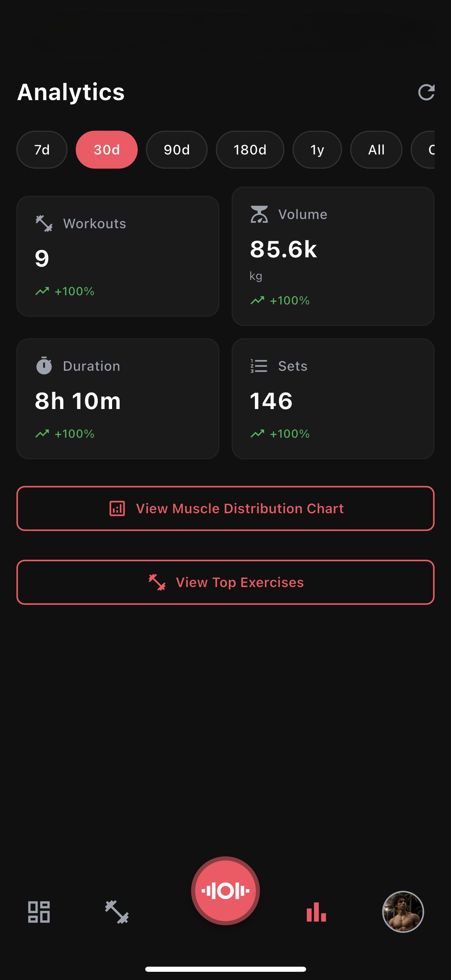Open the bar chart analytics icon in bottom navigation
The height and width of the screenshot is (980, 451).
[316, 912]
